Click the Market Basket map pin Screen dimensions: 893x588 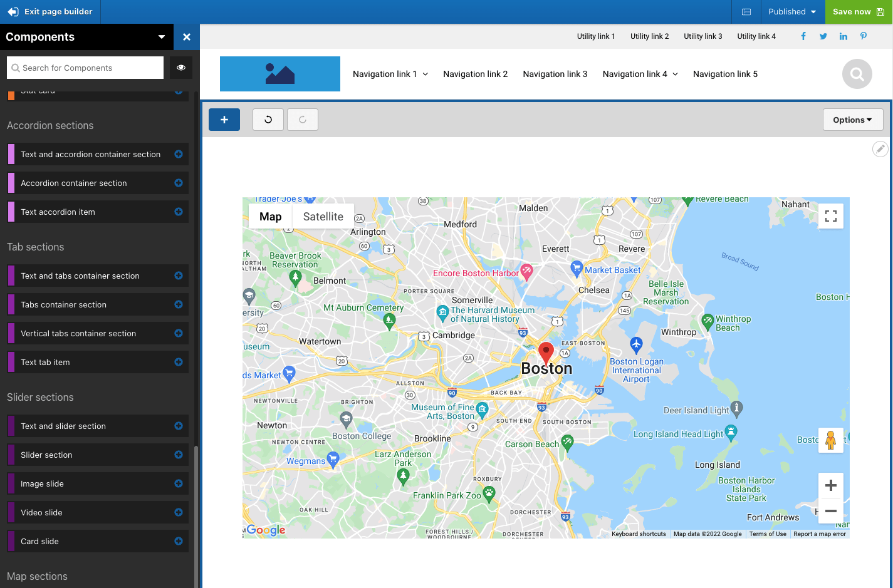point(577,269)
